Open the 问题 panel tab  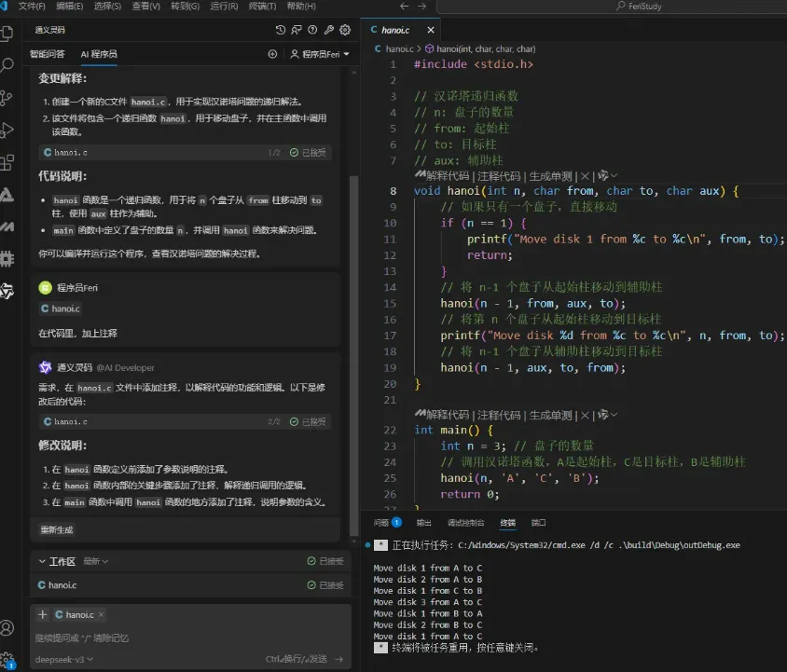(x=387, y=523)
